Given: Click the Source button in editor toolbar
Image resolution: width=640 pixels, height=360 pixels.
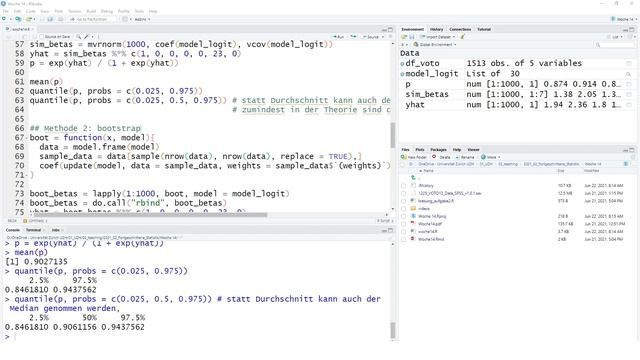Looking at the screenshot, I should click(x=371, y=37).
